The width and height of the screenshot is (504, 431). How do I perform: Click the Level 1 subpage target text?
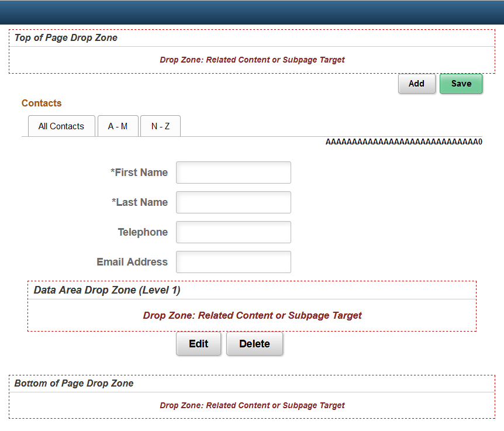[252, 315]
